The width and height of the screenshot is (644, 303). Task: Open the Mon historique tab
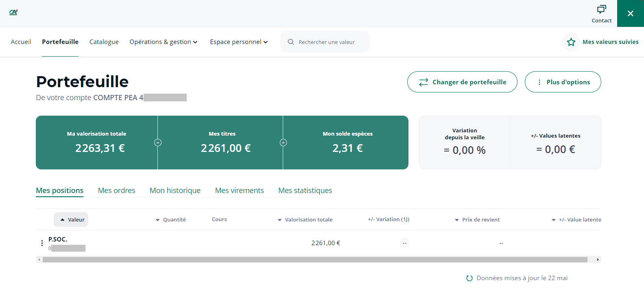click(x=175, y=191)
